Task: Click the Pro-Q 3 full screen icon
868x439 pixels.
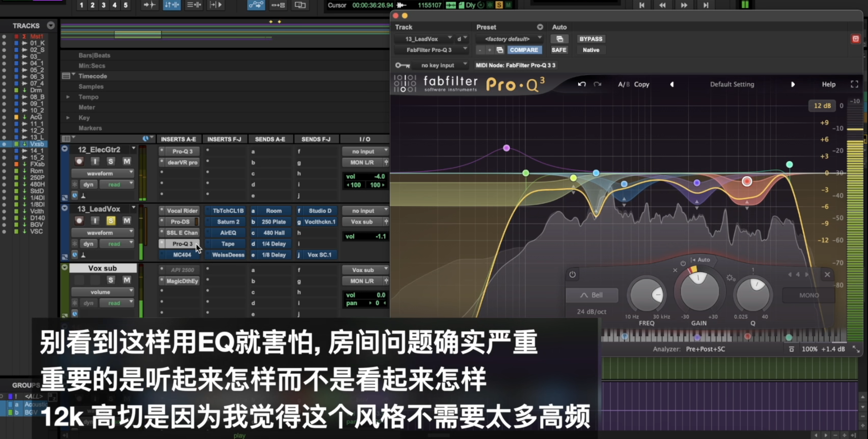Action: [x=855, y=84]
